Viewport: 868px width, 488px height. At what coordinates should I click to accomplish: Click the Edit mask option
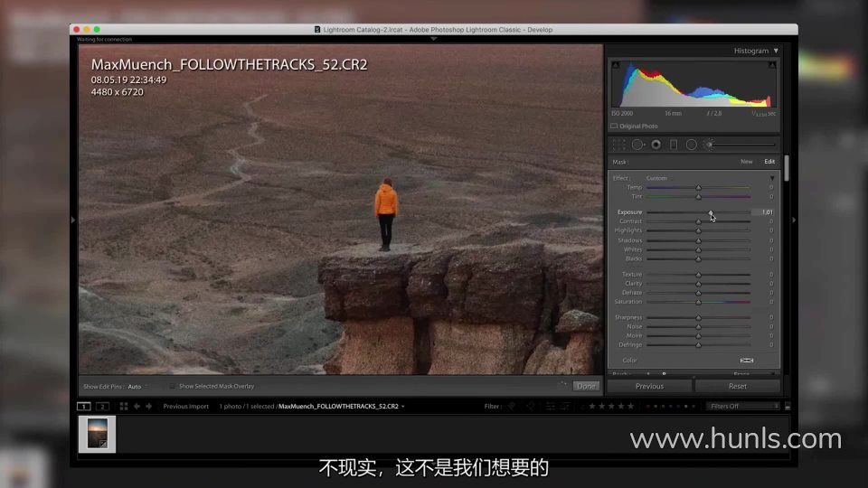769,162
